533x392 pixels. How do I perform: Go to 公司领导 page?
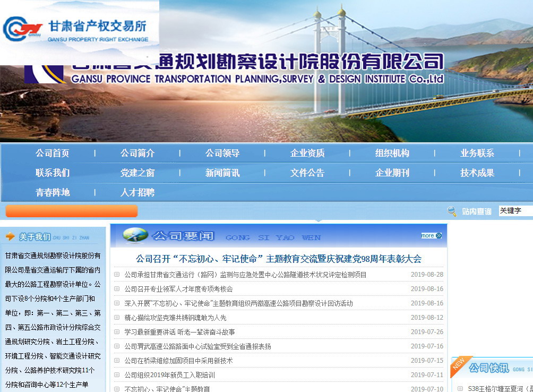(222, 153)
